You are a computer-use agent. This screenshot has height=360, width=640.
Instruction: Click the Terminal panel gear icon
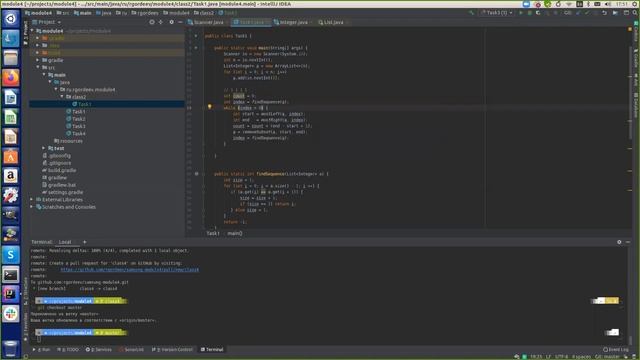pos(619,242)
